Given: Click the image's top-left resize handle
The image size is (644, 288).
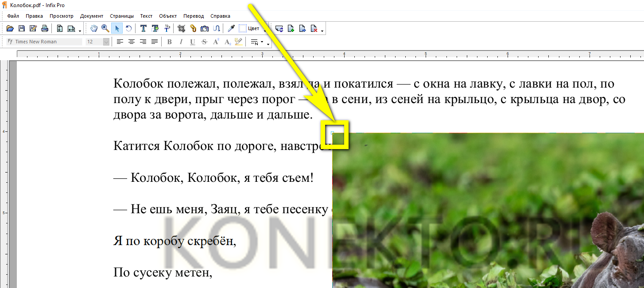Looking at the screenshot, I should (x=333, y=133).
